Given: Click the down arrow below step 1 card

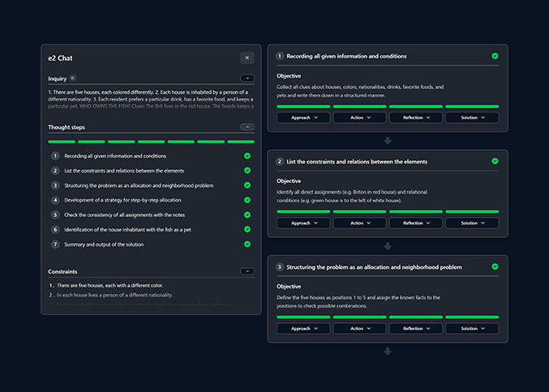Looking at the screenshot, I should (x=388, y=140).
